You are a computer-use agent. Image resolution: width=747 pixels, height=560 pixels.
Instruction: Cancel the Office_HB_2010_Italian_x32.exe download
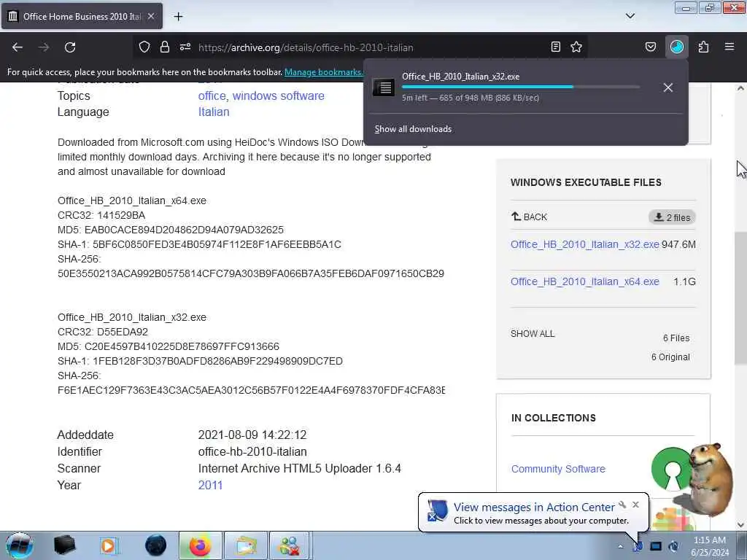(x=668, y=87)
